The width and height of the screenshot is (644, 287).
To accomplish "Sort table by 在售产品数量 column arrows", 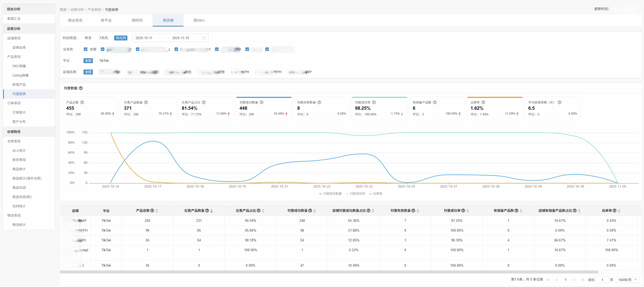I will click(211, 211).
